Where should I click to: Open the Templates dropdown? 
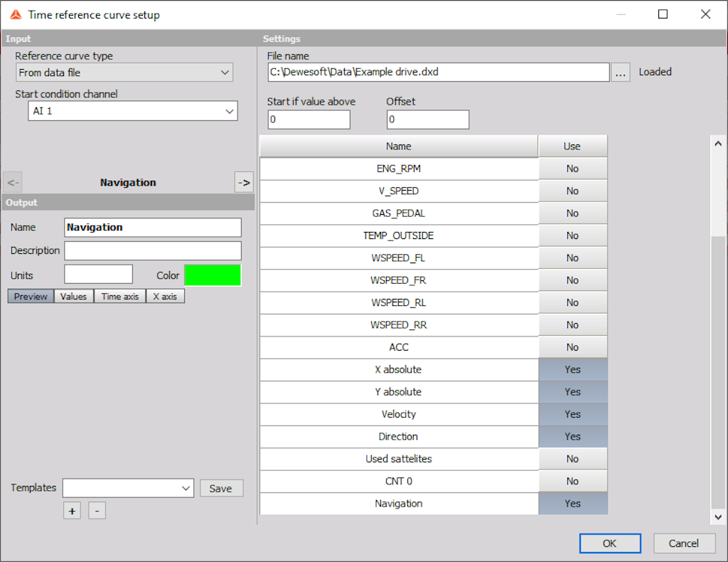128,488
